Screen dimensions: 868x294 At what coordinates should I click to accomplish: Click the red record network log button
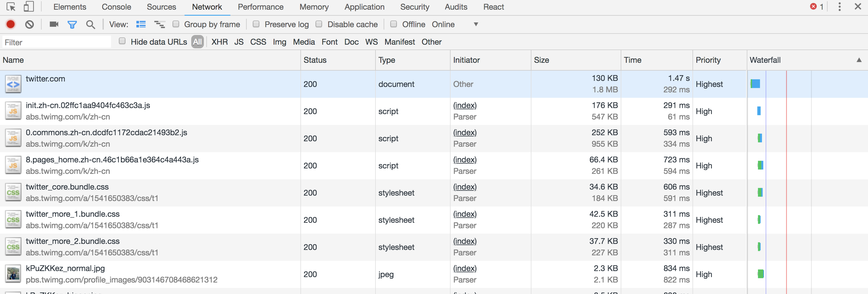(11, 24)
